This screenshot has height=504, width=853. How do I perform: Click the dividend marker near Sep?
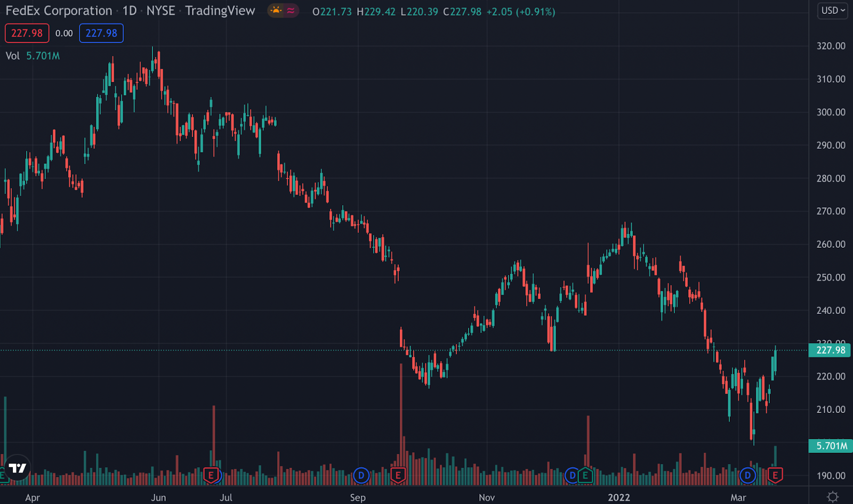[x=361, y=475]
